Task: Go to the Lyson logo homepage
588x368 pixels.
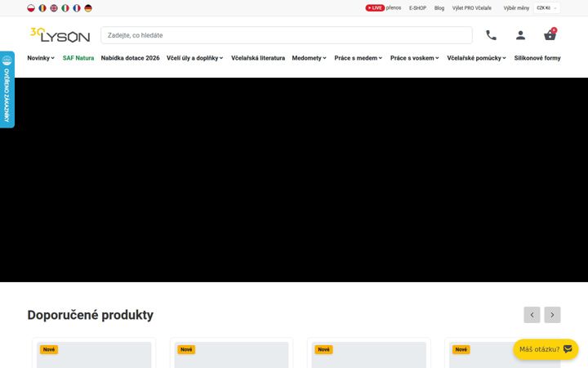Action: point(60,35)
